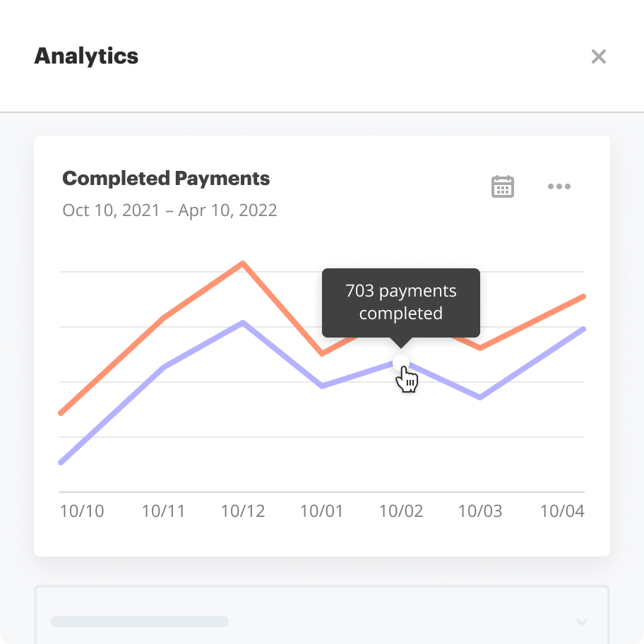Click the left dot of the ellipsis menu
The image size is (644, 644).
(x=549, y=186)
